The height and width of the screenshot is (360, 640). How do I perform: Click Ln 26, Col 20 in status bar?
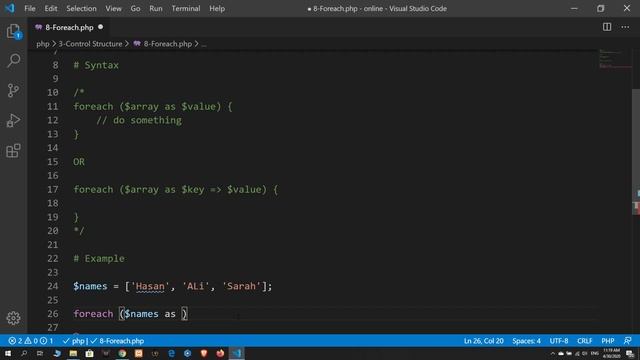click(483, 340)
